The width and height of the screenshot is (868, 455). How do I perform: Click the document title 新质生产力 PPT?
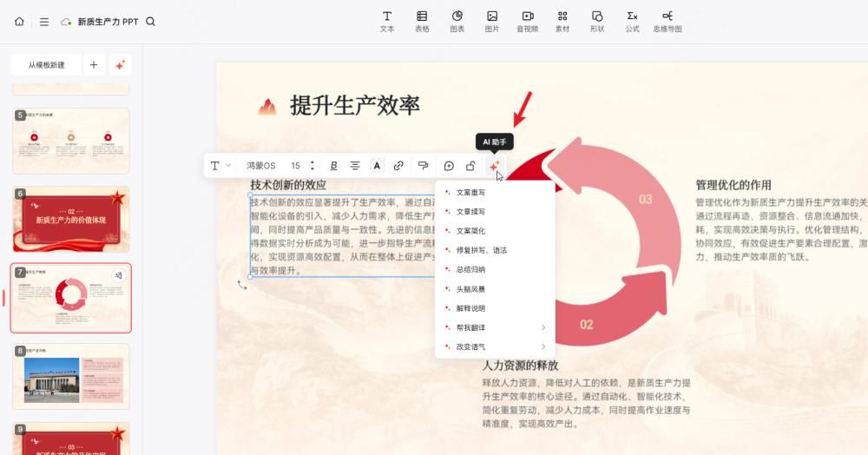(108, 22)
